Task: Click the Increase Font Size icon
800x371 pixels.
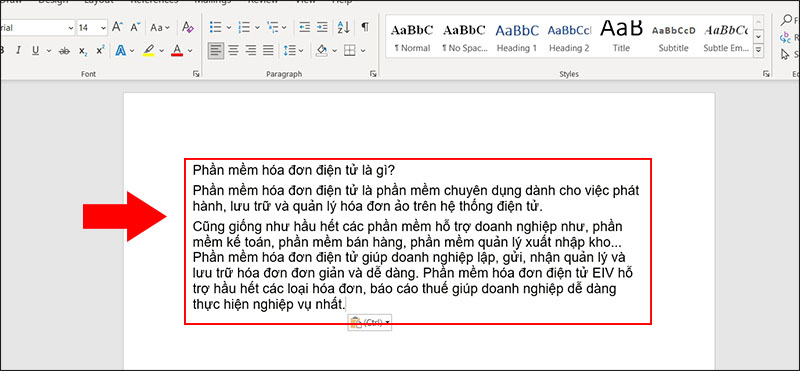Action: (117, 27)
